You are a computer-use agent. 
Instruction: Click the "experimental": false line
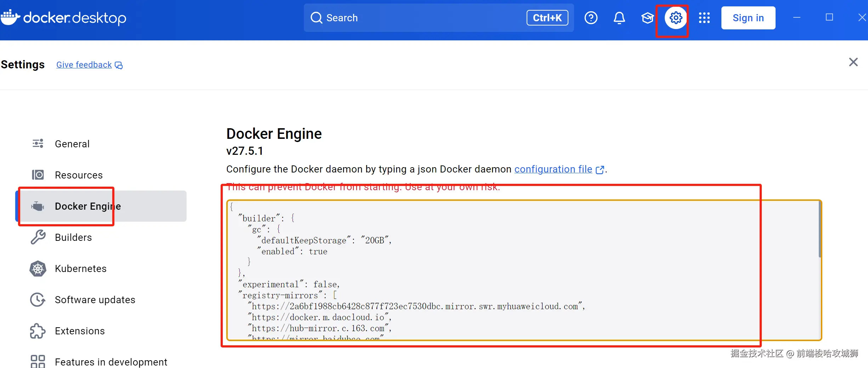(x=289, y=284)
